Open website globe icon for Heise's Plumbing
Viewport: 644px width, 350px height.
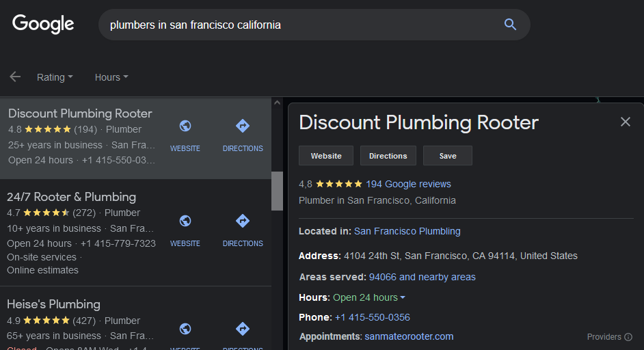coord(185,329)
